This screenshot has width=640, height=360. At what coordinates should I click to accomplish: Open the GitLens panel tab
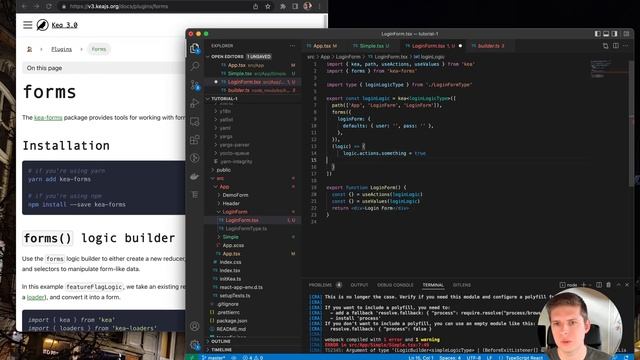462,285
